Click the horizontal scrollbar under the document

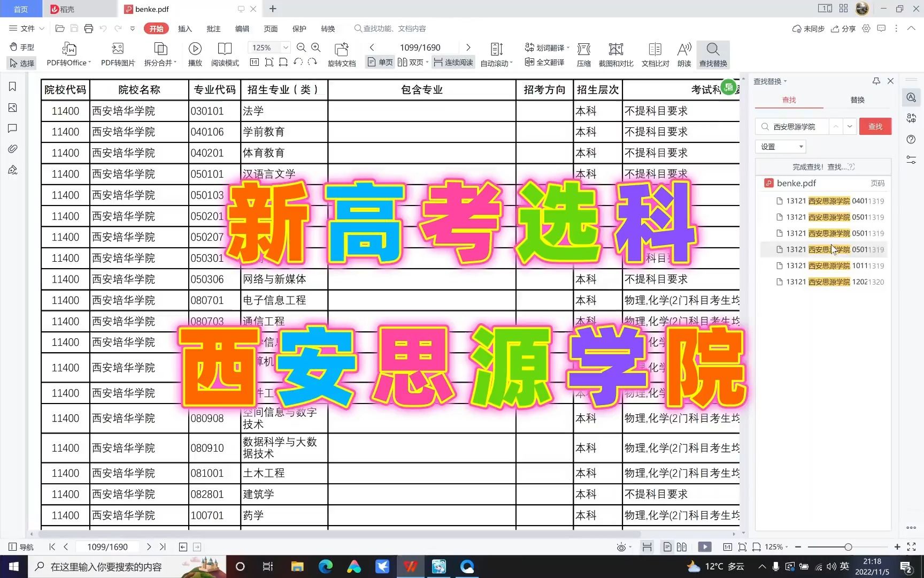tap(340, 534)
